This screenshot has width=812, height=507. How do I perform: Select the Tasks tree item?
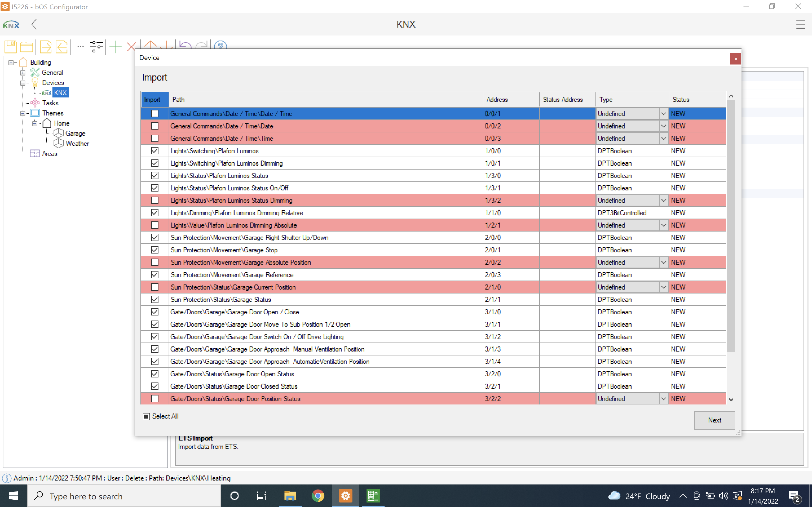pos(50,103)
